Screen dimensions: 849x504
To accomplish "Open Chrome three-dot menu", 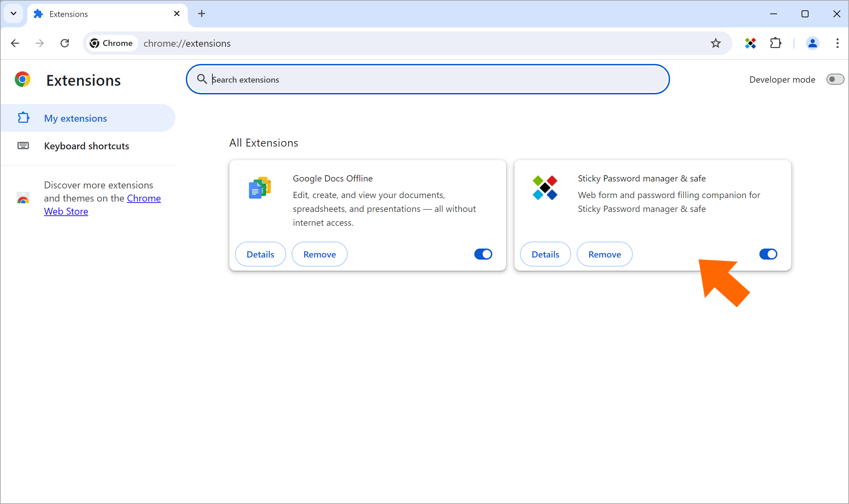I will point(837,43).
